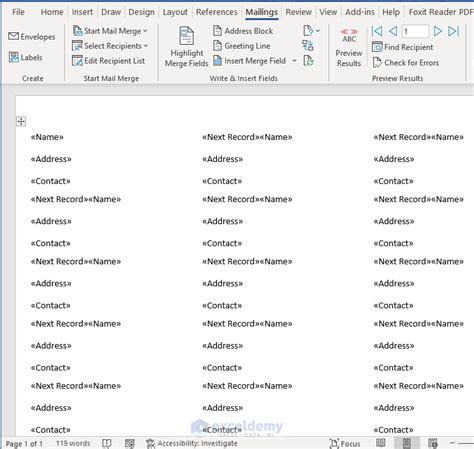
Task: Click the 119 words count
Action: click(73, 443)
